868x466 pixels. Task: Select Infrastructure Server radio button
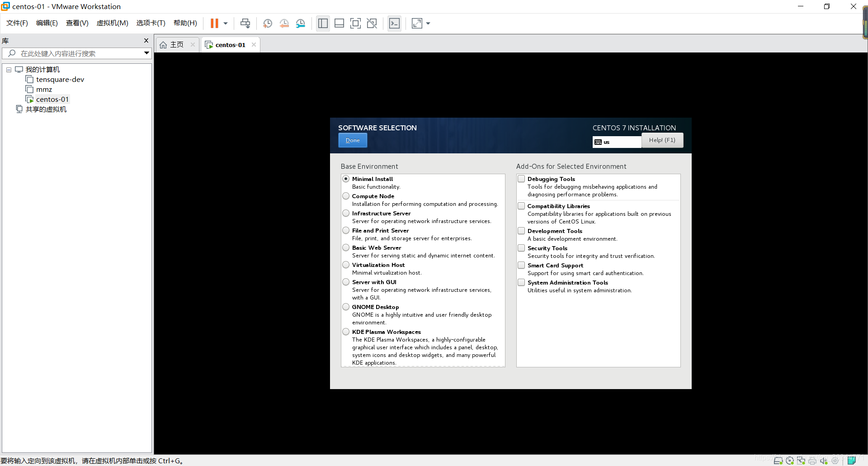coord(346,213)
